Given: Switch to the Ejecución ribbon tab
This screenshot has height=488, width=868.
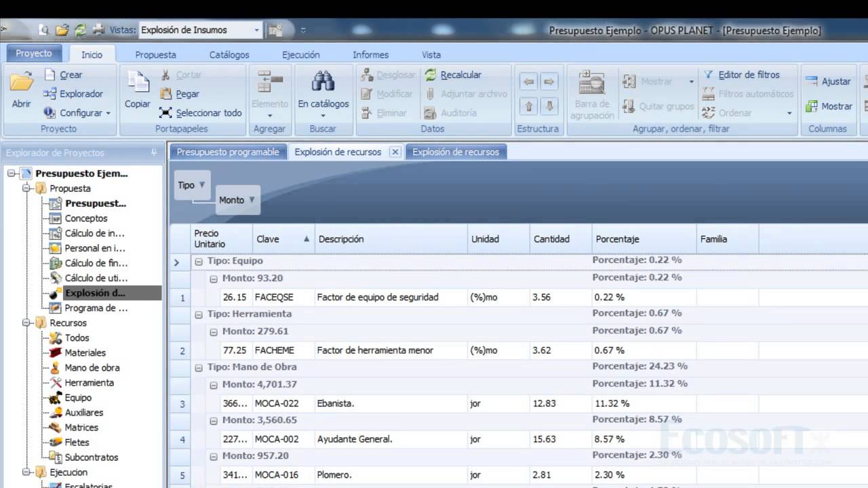Looking at the screenshot, I should tap(301, 55).
